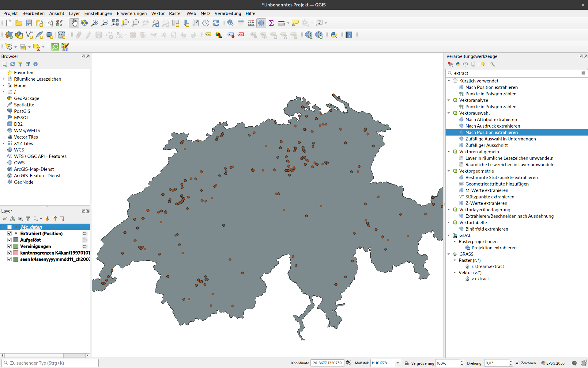
Task: Refresh the Browser panel
Action: (x=13, y=64)
